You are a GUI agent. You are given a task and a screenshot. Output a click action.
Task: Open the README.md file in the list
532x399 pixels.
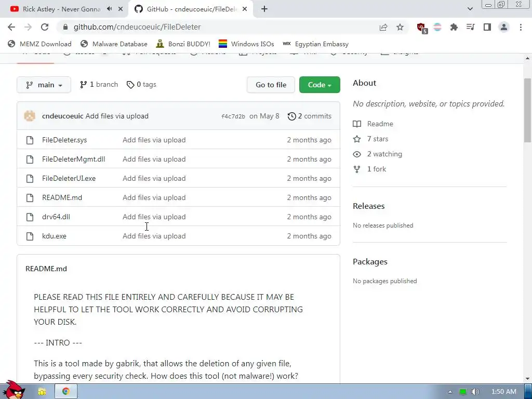[x=62, y=197]
